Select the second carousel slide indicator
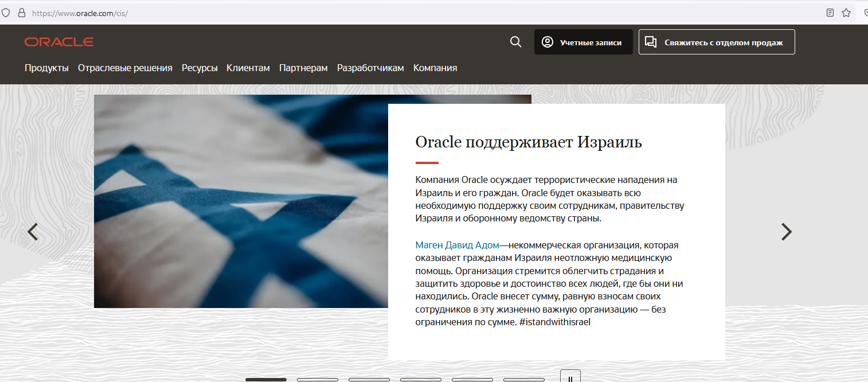The width and height of the screenshot is (868, 382). [x=317, y=379]
